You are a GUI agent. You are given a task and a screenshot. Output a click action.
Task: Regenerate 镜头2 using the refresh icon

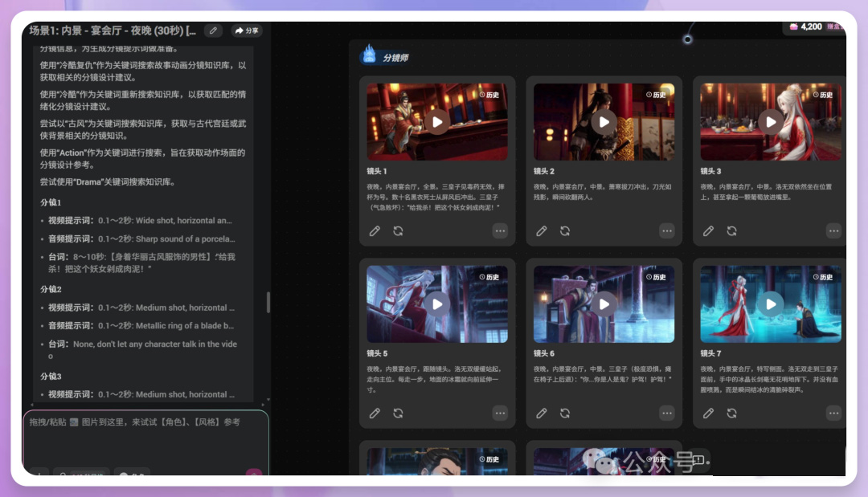point(564,230)
